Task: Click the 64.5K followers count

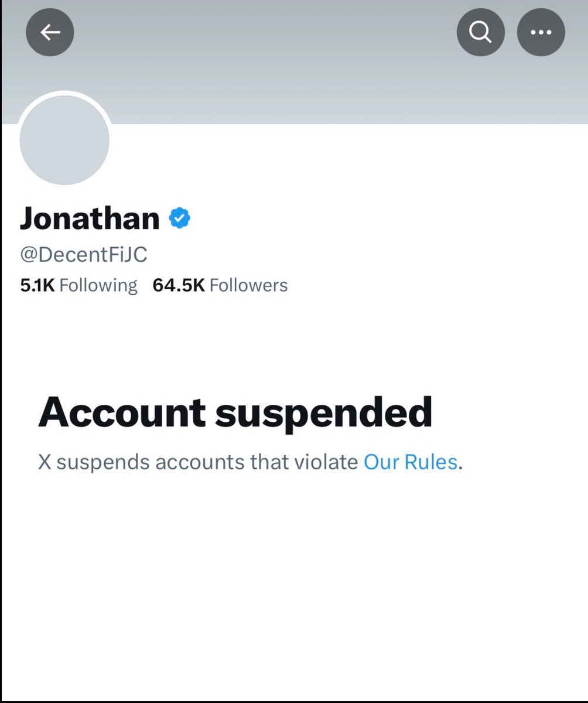Action: (179, 285)
